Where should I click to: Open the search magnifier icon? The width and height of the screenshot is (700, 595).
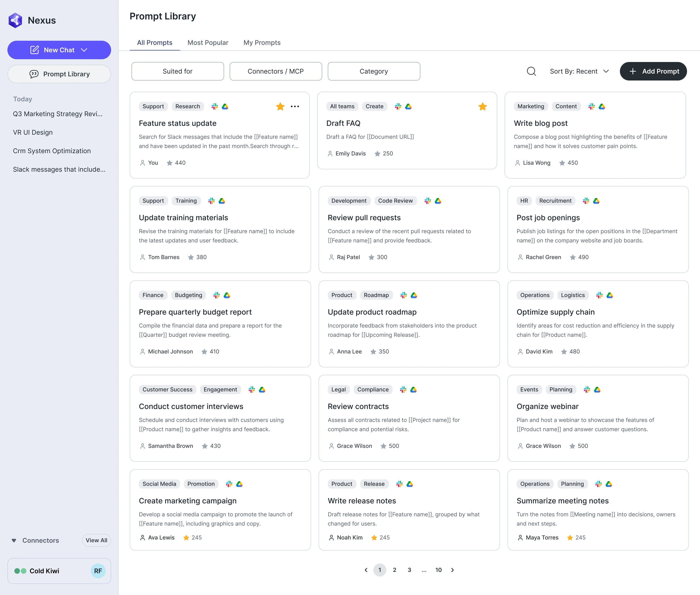point(531,71)
